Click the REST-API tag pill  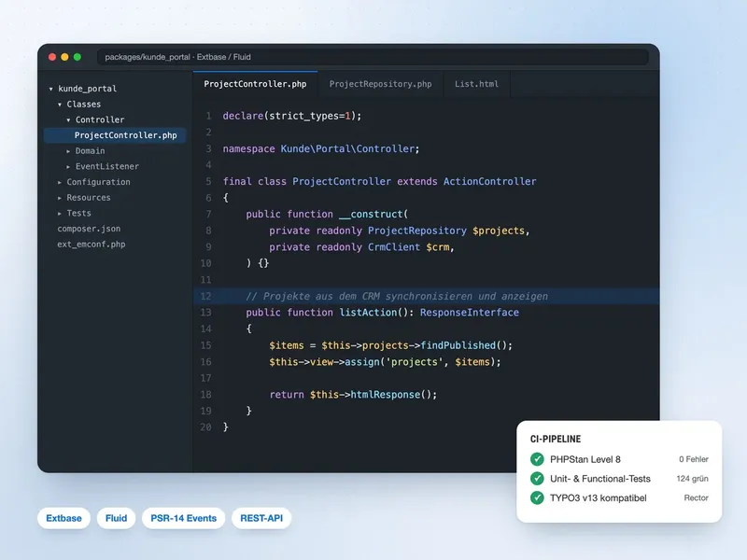(261, 518)
